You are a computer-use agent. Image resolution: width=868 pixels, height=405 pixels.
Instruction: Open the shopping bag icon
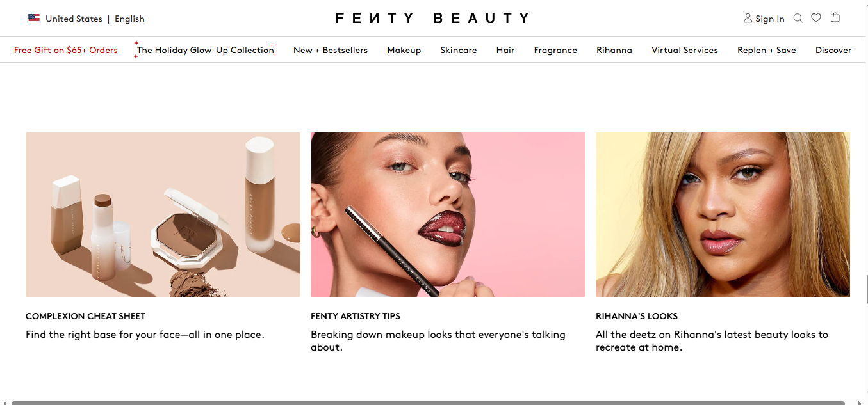click(835, 18)
